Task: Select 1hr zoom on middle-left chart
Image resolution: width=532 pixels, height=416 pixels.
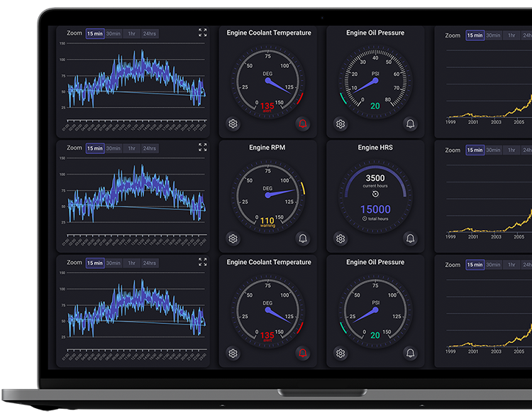Action: click(x=131, y=148)
